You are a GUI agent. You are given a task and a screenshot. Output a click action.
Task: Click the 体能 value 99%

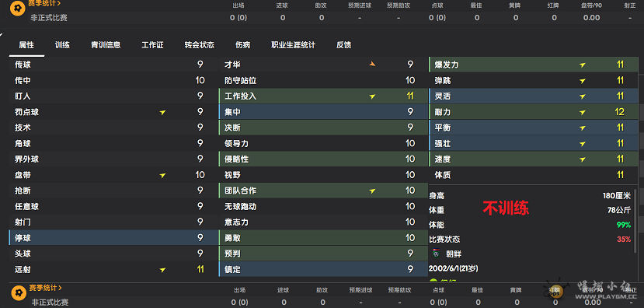(624, 225)
